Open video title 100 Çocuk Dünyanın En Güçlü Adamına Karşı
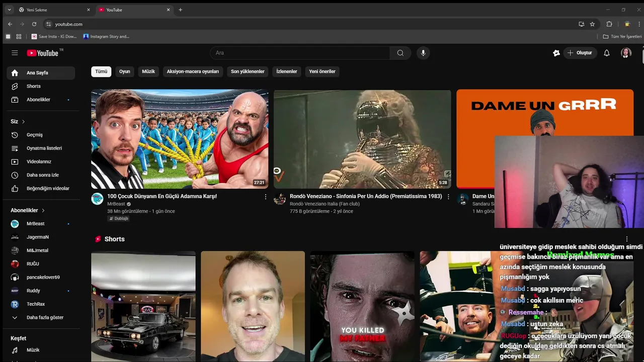The width and height of the screenshot is (644, 362). (162, 196)
